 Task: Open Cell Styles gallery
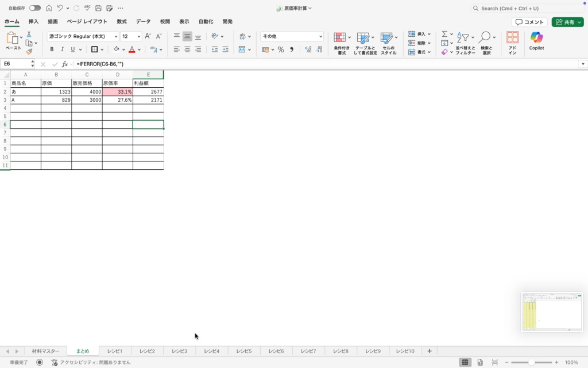[389, 43]
